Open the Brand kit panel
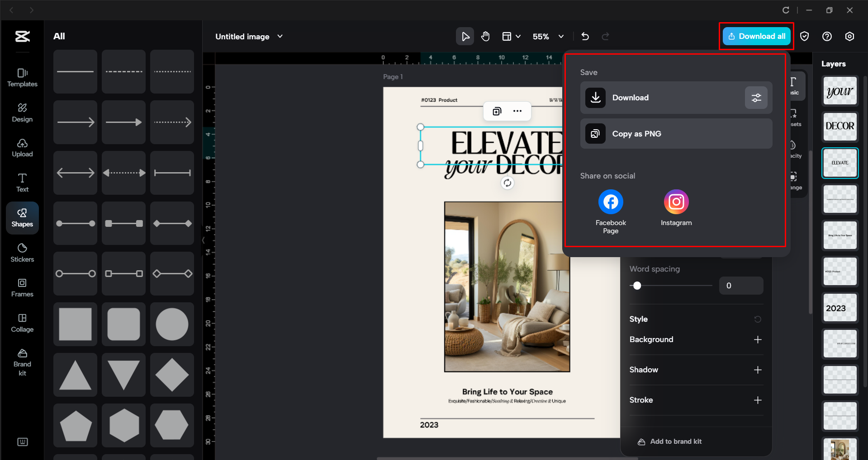 (x=22, y=360)
